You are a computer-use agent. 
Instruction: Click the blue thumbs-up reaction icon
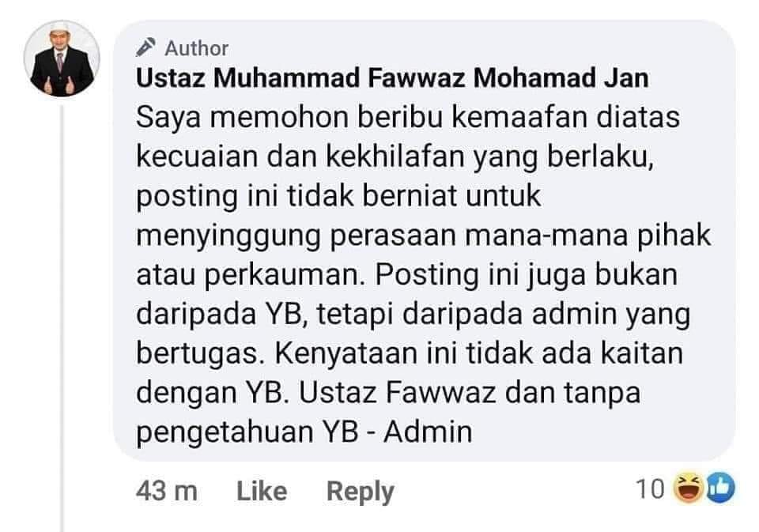[721, 488]
